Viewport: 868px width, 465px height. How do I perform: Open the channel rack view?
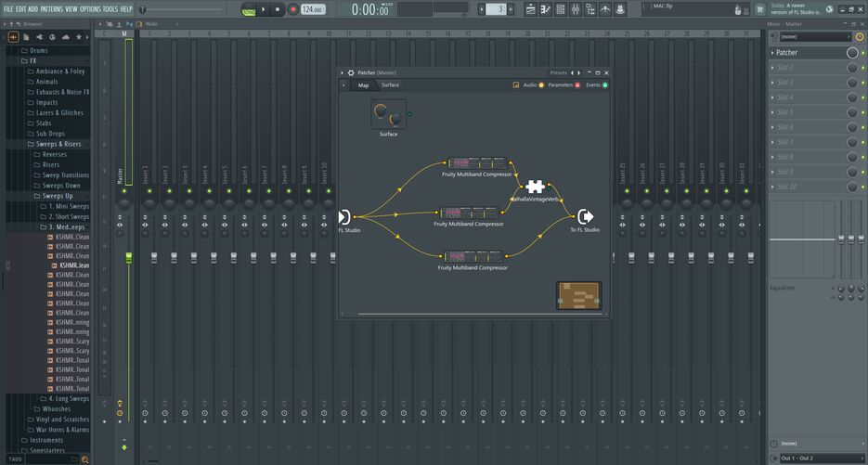(561, 9)
